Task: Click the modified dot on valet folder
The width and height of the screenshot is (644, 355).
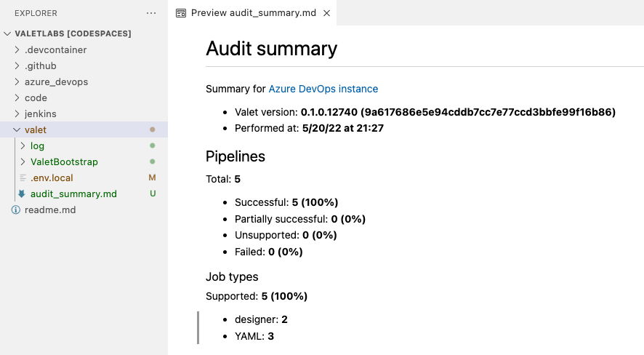Action: pyautogui.click(x=153, y=129)
